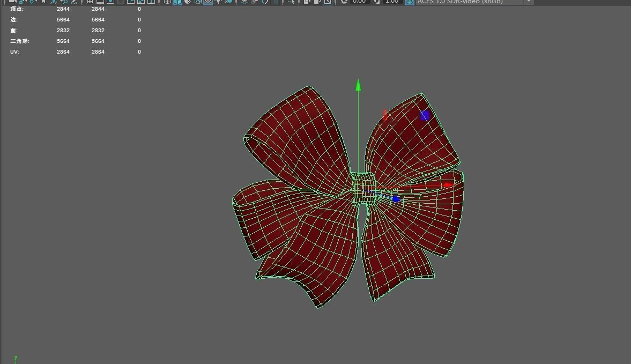Click the red X-axis manipulator handle
The height and width of the screenshot is (364, 631).
[x=448, y=184]
